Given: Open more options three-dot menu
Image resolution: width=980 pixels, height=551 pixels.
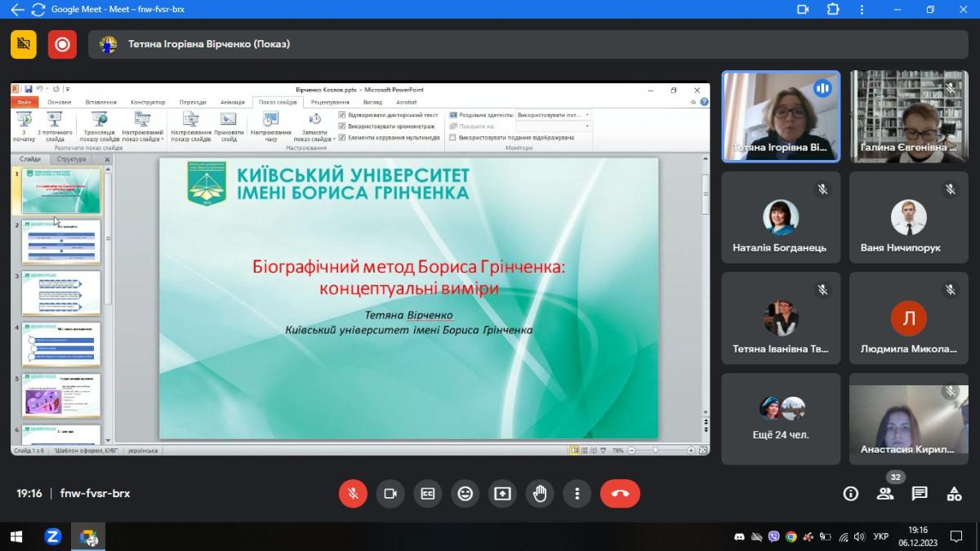Looking at the screenshot, I should point(577,493).
